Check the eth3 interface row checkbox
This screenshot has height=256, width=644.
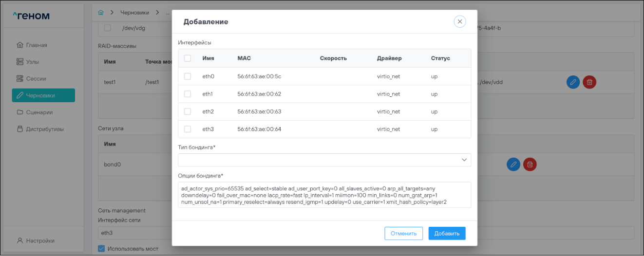(188, 129)
